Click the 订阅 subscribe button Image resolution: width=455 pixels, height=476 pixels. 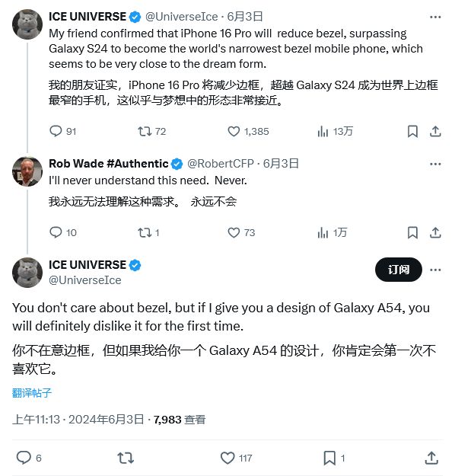[399, 270]
